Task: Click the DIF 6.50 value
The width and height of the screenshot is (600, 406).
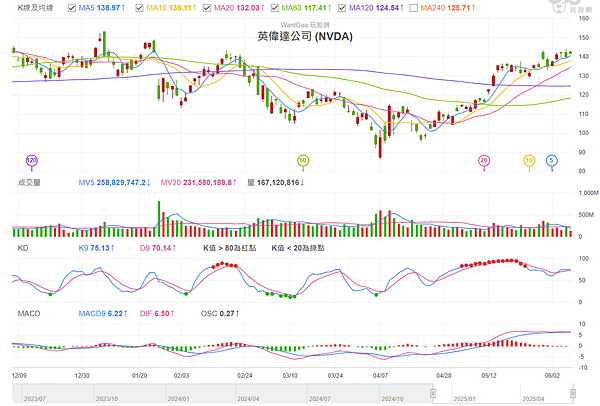Action: pos(157,313)
